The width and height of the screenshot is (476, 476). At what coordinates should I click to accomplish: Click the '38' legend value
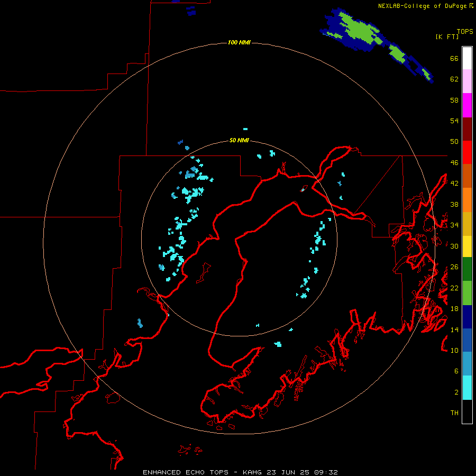pyautogui.click(x=454, y=204)
